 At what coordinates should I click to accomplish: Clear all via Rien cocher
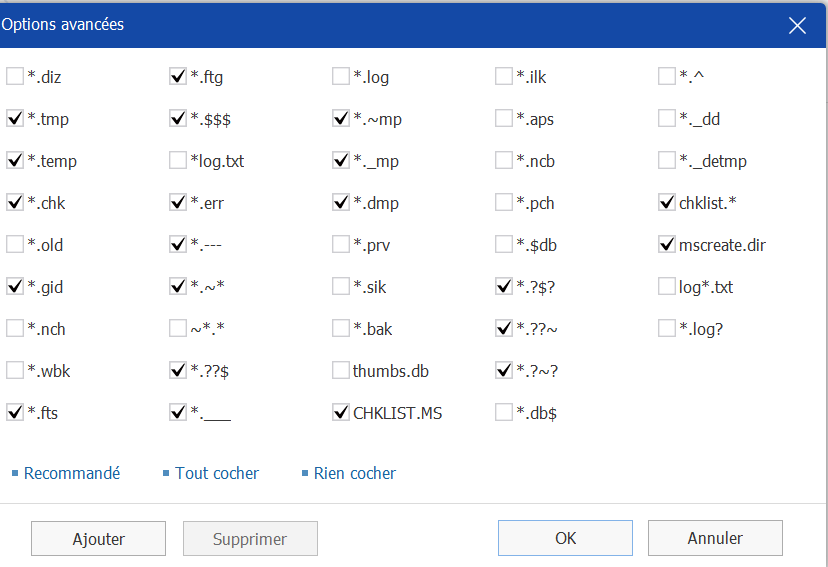354,473
